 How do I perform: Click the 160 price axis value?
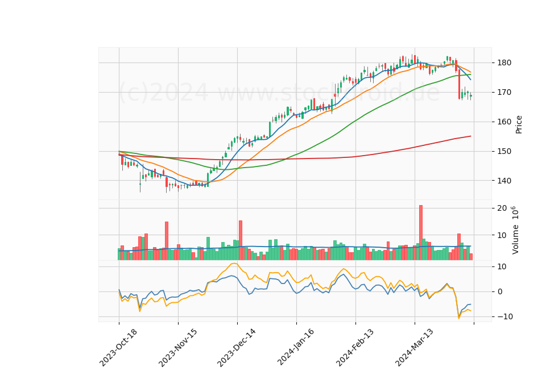[x=504, y=122]
